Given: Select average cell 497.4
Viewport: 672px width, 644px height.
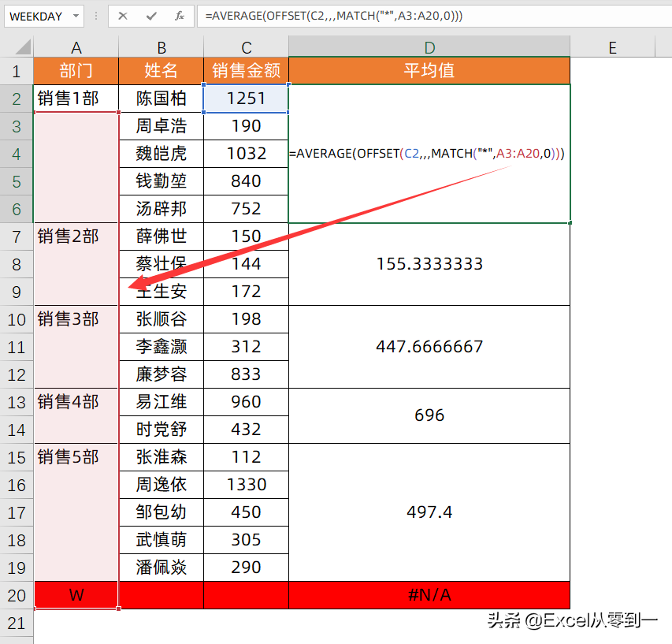Looking at the screenshot, I should 429,512.
